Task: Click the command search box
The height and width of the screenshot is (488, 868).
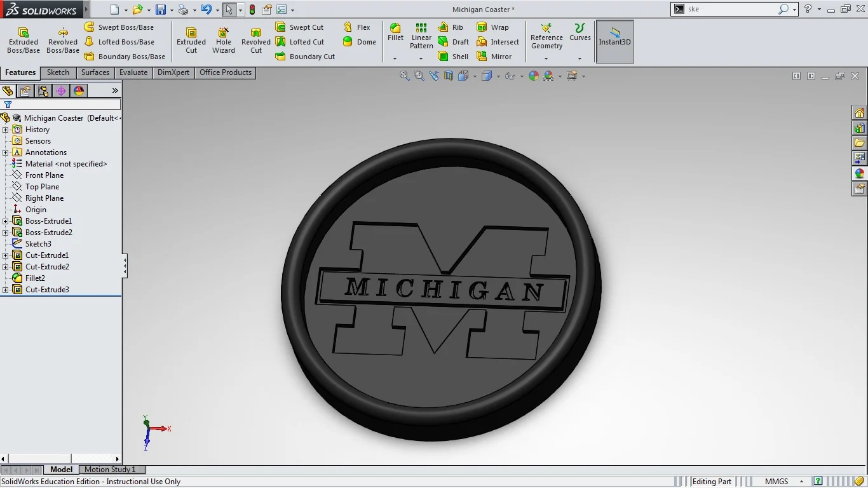Action: pyautogui.click(x=731, y=9)
